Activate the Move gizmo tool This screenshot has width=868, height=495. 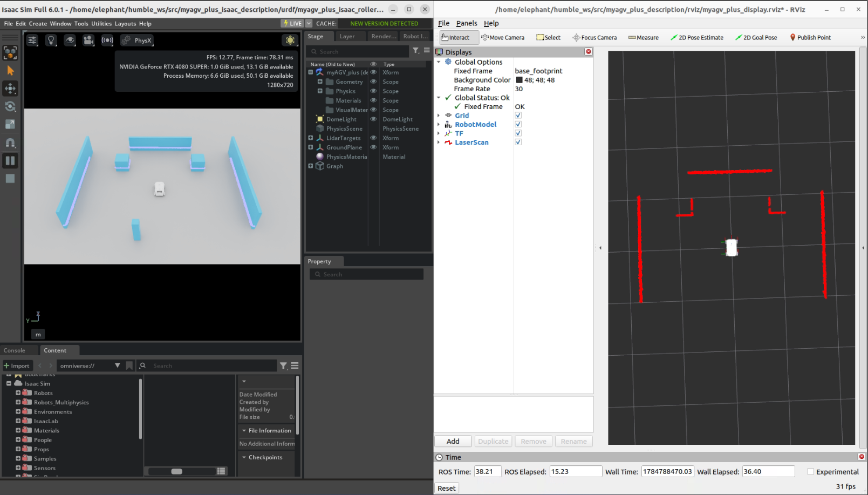point(10,89)
